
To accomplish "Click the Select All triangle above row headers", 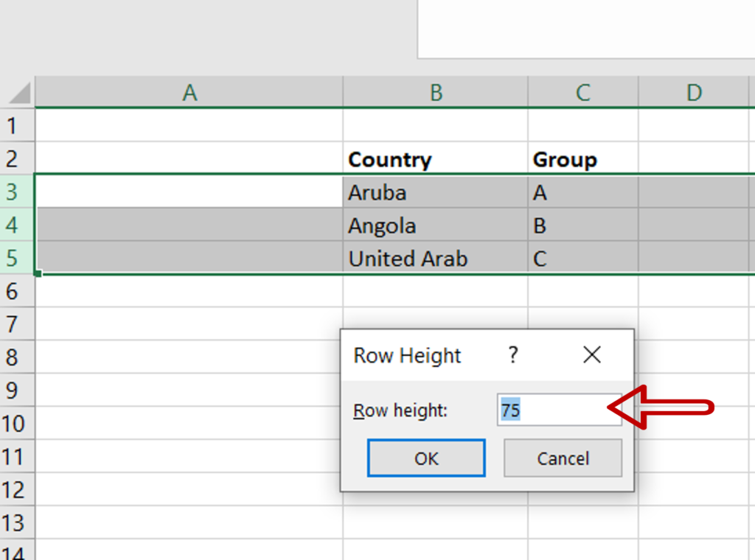I will pyautogui.click(x=18, y=92).
